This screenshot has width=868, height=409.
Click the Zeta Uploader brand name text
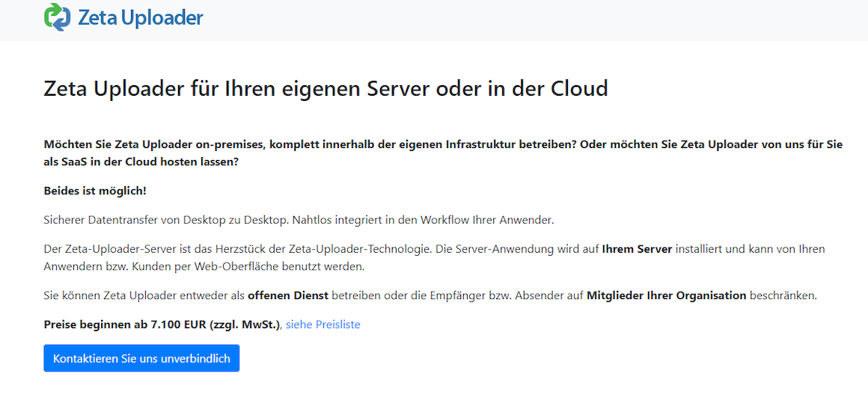[x=141, y=18]
